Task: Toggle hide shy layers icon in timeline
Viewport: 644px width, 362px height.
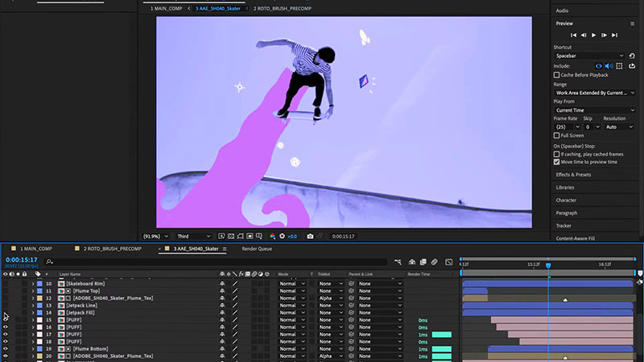Action: click(412, 262)
